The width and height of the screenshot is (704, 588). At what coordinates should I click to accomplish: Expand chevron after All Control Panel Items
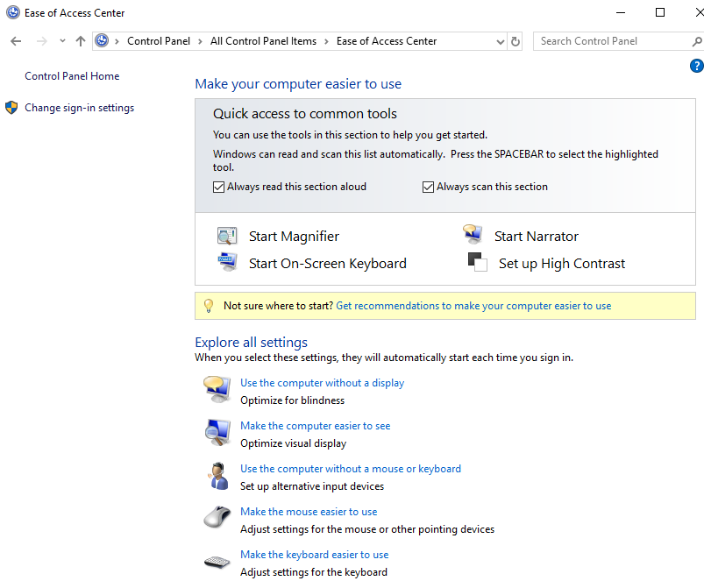click(x=326, y=42)
